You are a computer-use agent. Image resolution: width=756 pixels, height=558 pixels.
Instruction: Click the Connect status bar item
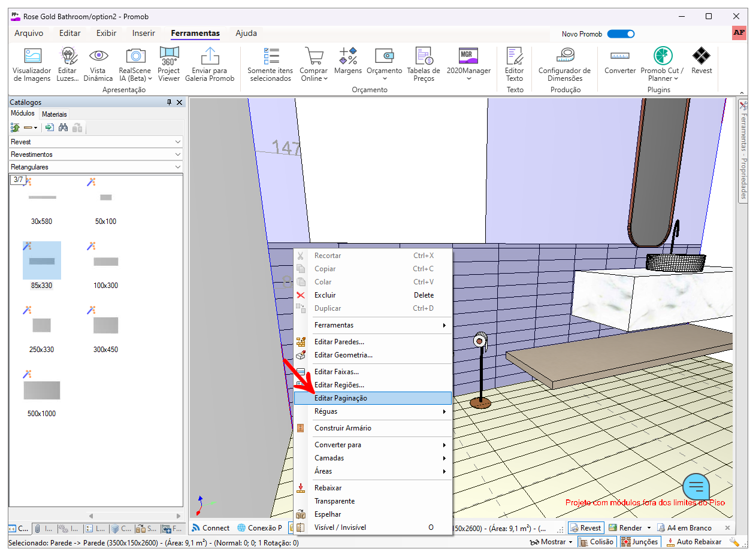[x=210, y=528]
